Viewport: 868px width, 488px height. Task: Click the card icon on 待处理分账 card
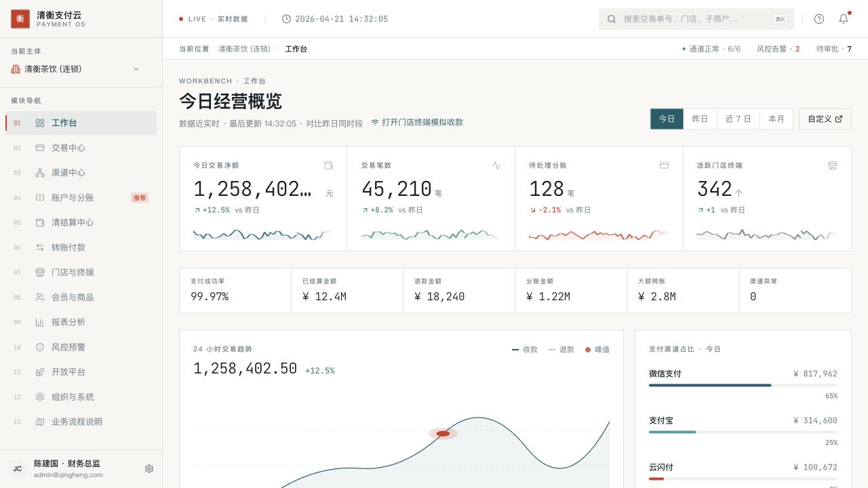click(665, 165)
